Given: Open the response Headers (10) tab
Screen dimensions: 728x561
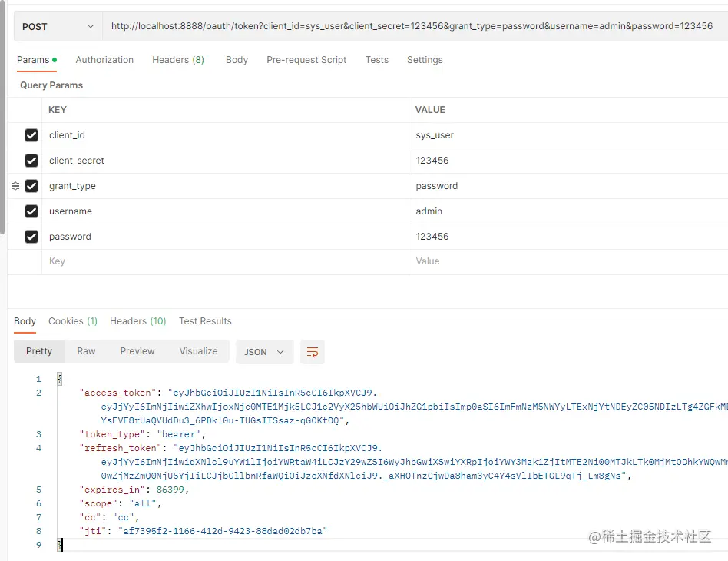Looking at the screenshot, I should pos(138,321).
